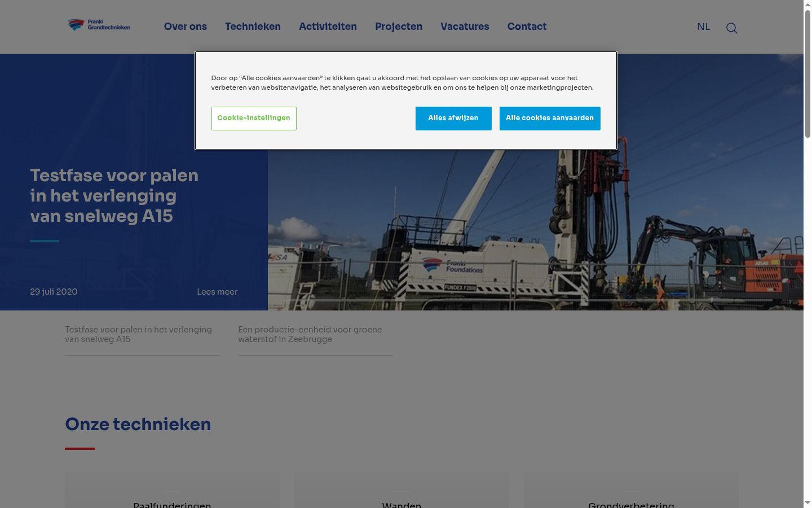Click the page vertical scrollbar thumb
The width and height of the screenshot is (812, 508).
(x=807, y=73)
